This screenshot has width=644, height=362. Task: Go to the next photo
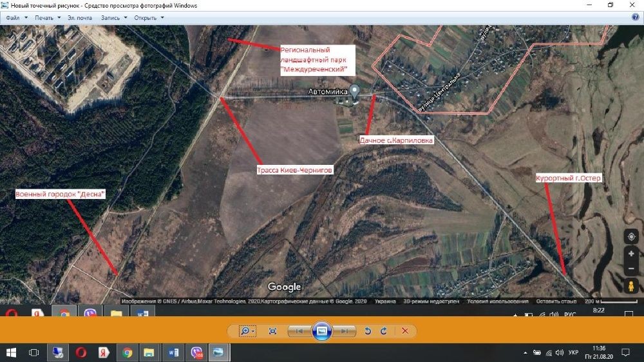[344, 331]
